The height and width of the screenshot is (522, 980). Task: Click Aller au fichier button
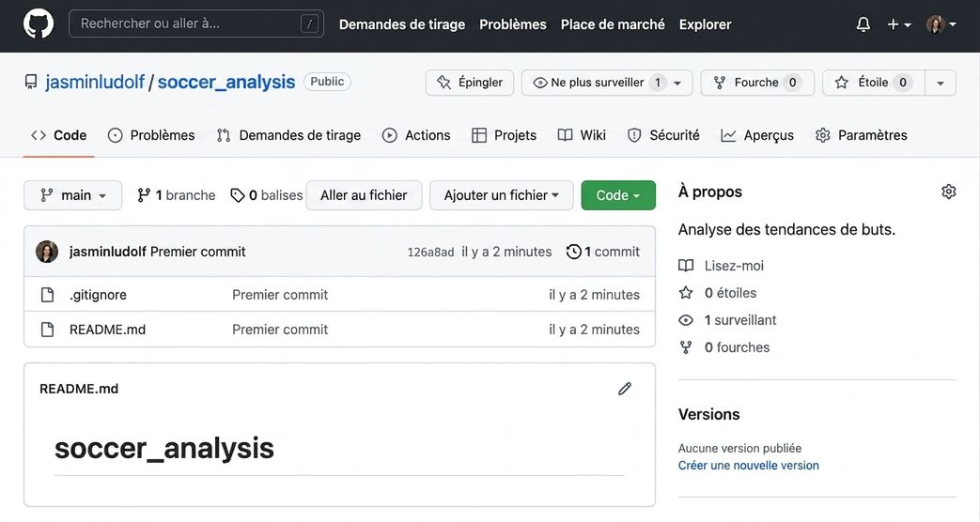[364, 195]
